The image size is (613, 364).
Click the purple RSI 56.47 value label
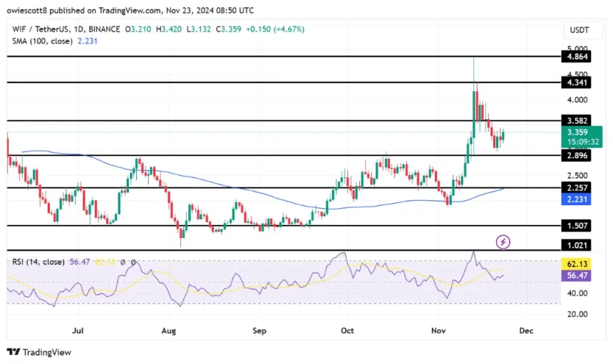(577, 276)
